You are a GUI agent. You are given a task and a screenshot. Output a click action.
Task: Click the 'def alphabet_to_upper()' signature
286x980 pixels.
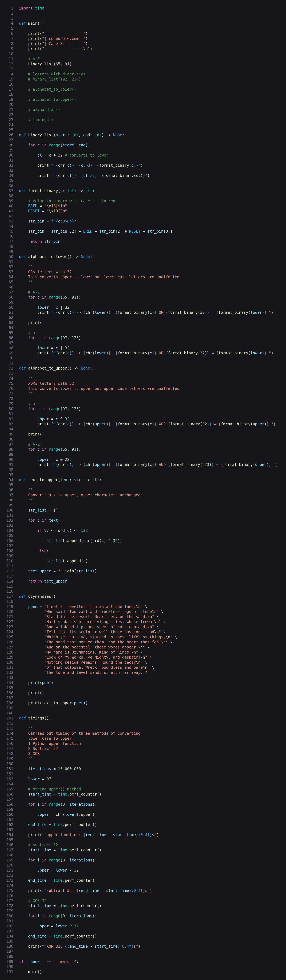pyautogui.click(x=56, y=368)
